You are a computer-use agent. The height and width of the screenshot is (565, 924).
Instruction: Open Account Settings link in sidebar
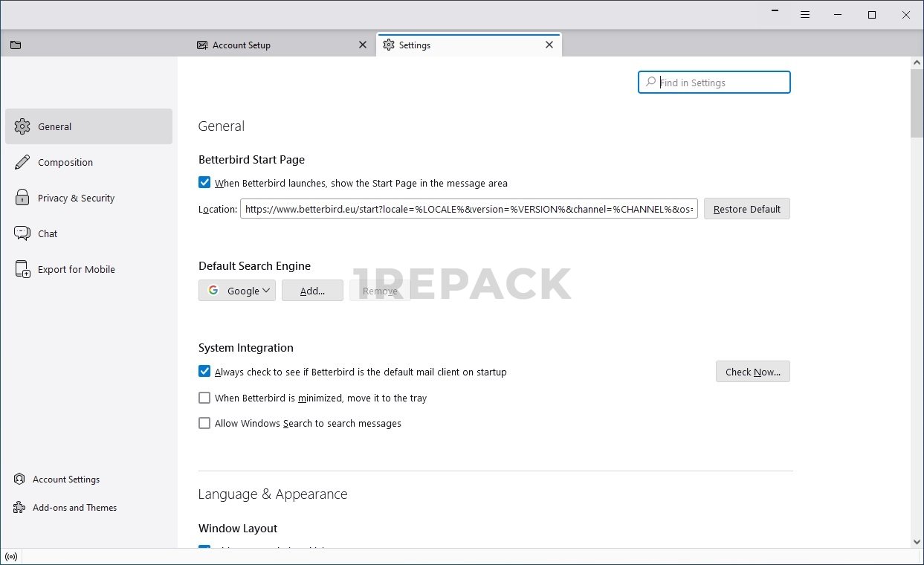coord(65,480)
